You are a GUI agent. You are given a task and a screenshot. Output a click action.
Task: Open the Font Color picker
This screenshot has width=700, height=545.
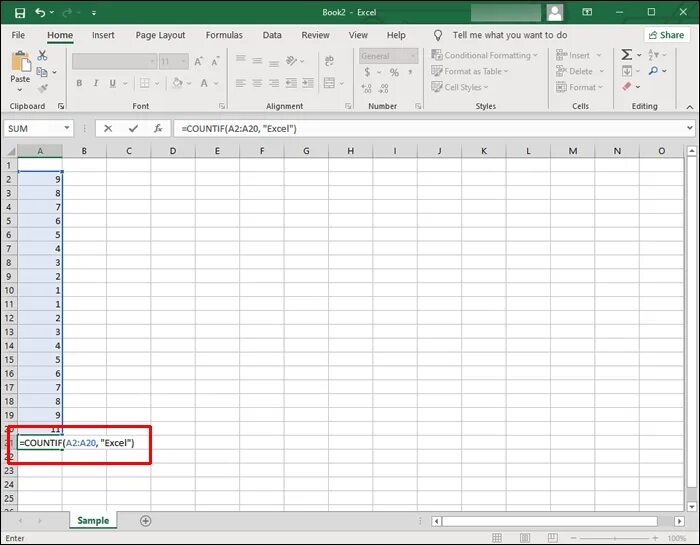point(204,83)
